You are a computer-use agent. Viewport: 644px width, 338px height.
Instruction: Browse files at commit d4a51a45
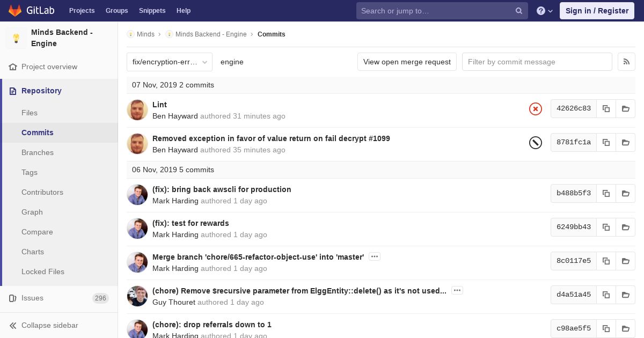(x=625, y=295)
